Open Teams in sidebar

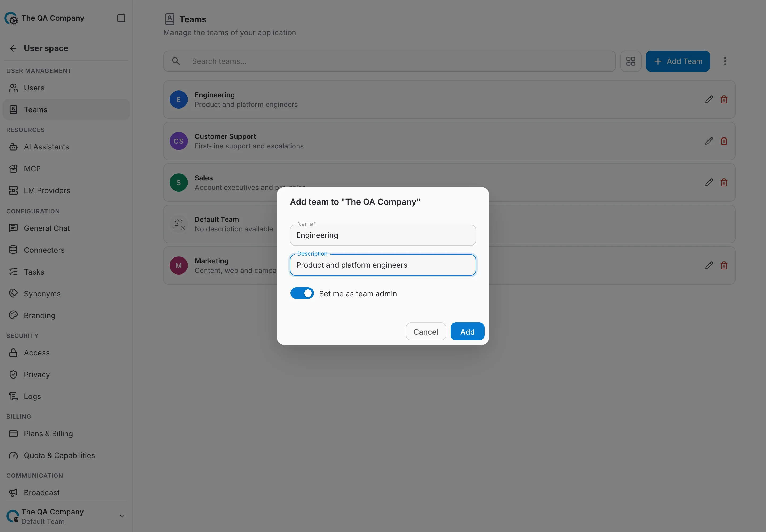point(66,109)
